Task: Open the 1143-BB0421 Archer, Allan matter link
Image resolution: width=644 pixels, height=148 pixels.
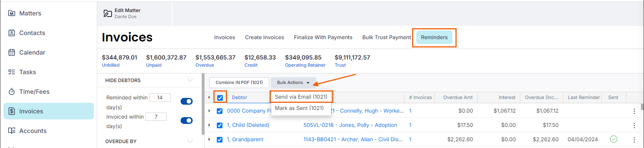Action: point(353,139)
